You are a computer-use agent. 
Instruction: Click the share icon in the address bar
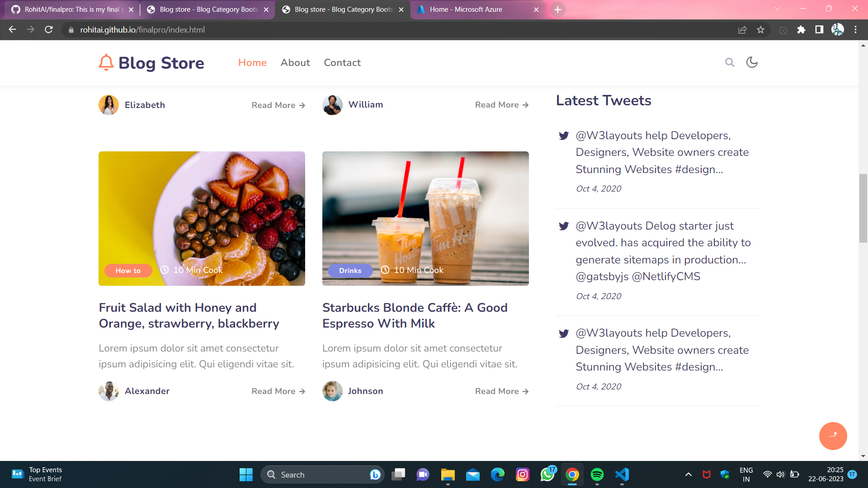(x=742, y=30)
